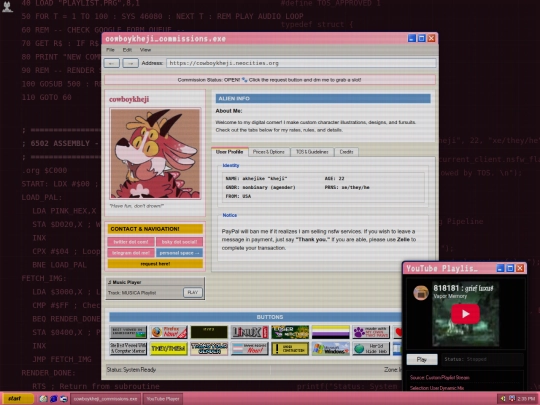
Task: Click the green floral badge after Linux
Action: [290, 332]
